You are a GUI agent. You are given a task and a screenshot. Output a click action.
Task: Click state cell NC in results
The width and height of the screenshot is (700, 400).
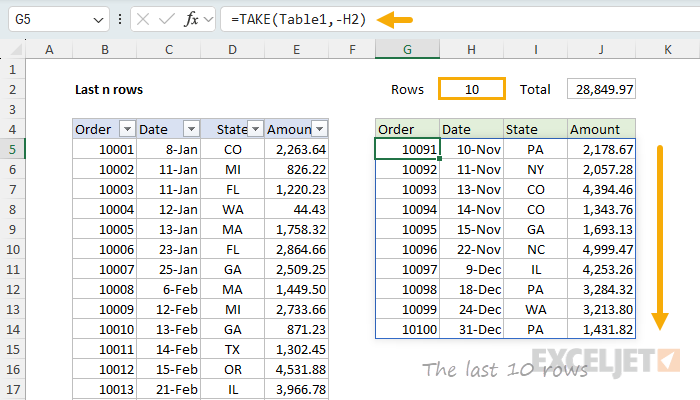(x=535, y=250)
